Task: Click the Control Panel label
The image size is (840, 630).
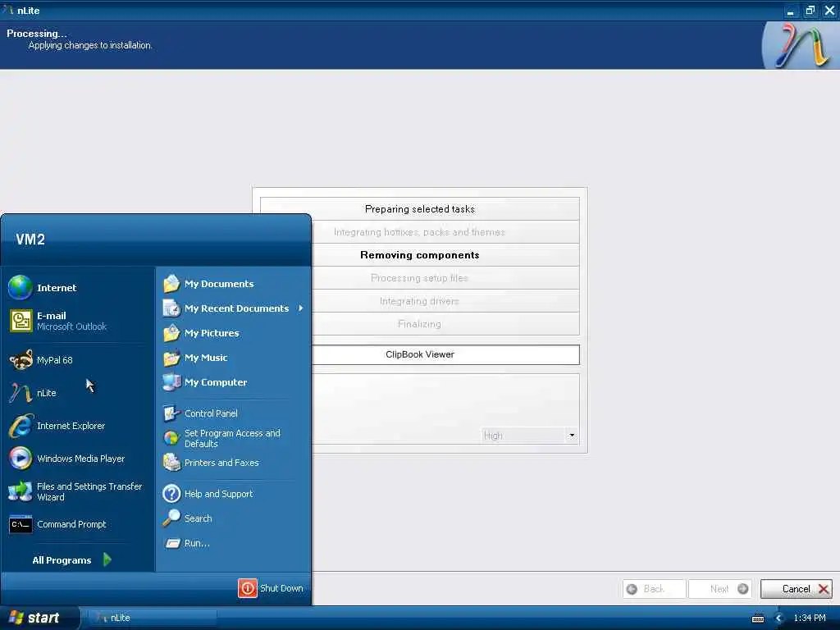Action: click(211, 413)
